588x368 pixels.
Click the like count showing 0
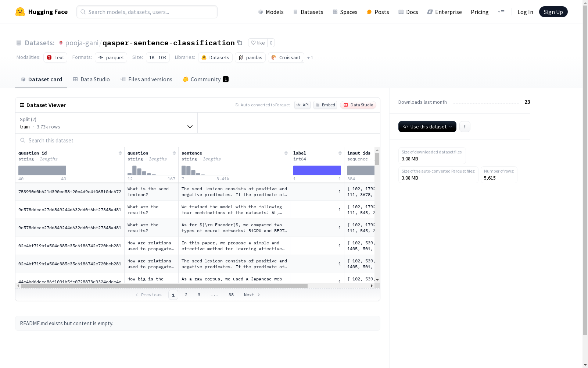pos(271,43)
